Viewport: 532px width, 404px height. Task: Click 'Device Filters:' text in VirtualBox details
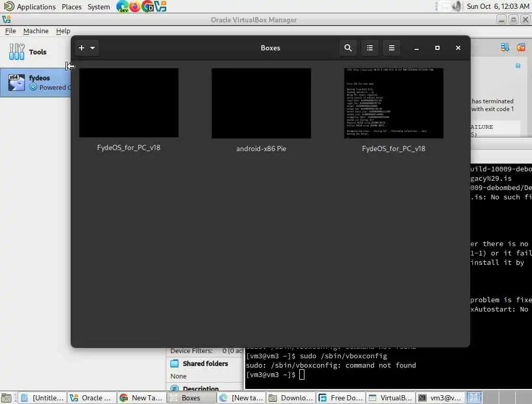pos(191,351)
